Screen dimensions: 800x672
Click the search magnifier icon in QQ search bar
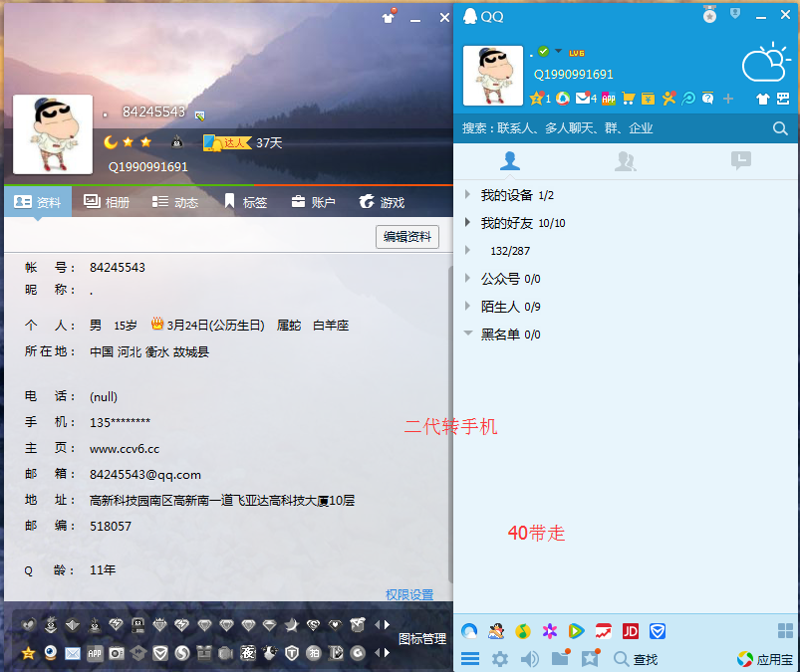[x=780, y=128]
